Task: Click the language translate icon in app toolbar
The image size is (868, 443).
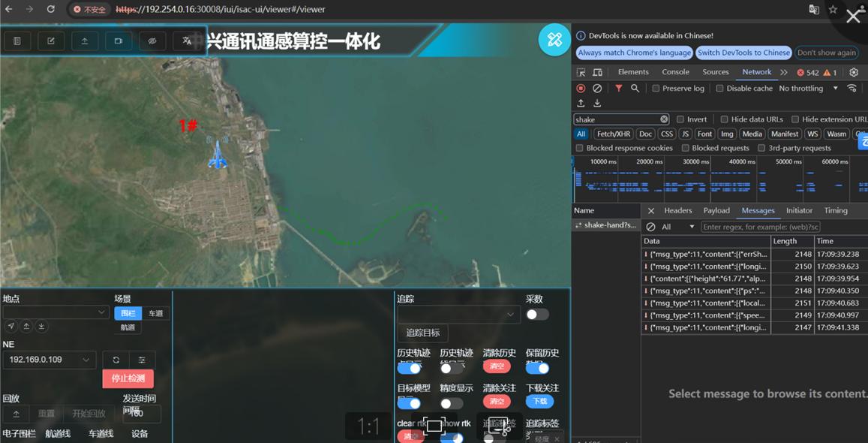Action: tap(187, 41)
